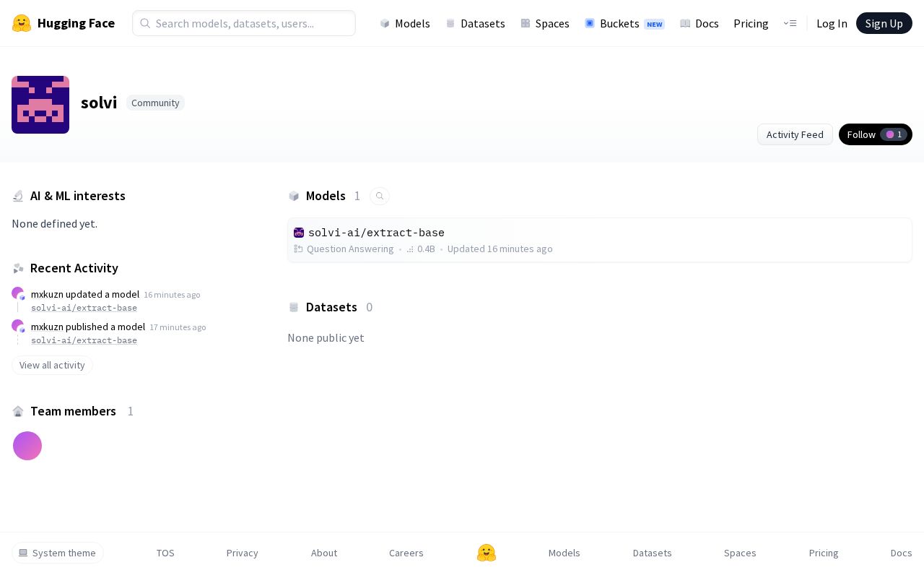Open the Activity Feed button

[x=795, y=134]
